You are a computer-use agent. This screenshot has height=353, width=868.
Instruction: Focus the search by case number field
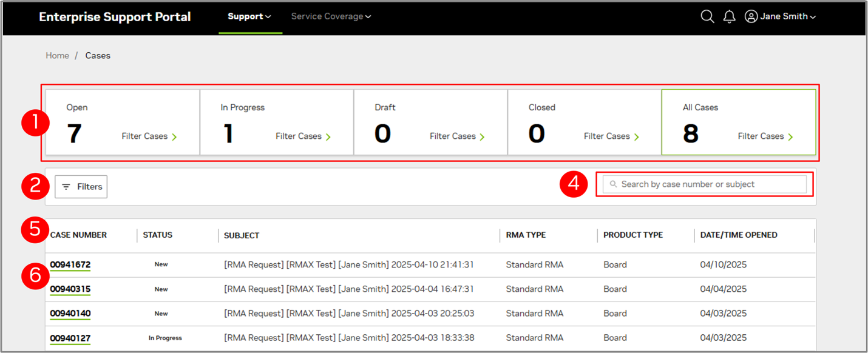(705, 184)
